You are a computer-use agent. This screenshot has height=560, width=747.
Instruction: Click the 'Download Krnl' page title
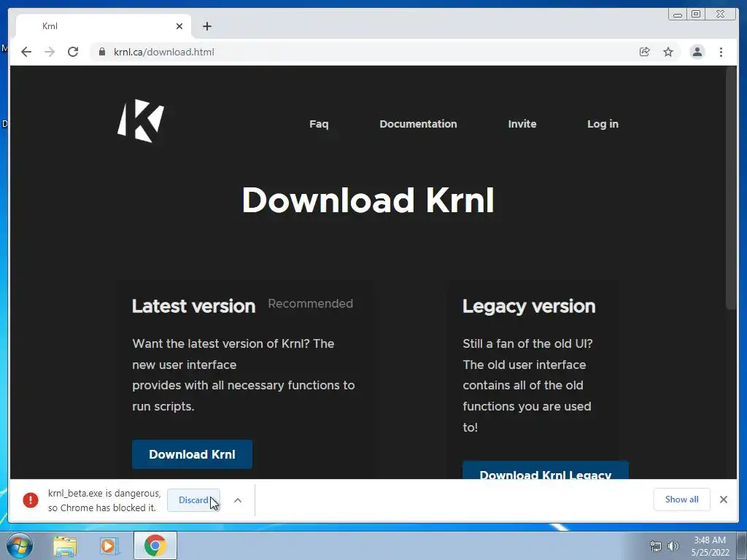pos(368,200)
